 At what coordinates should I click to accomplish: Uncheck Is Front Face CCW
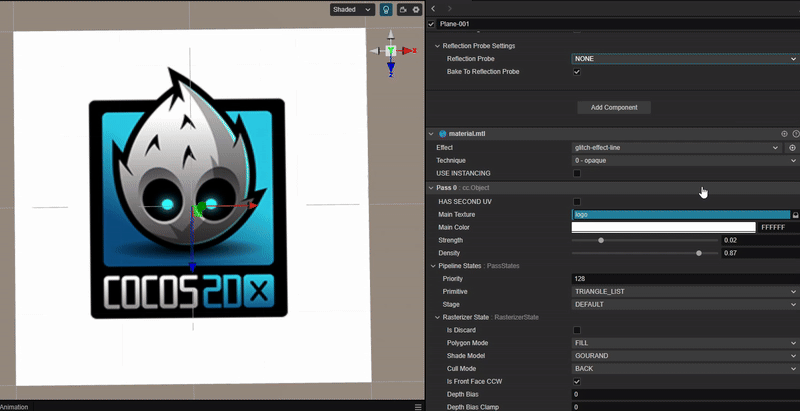pos(577,381)
